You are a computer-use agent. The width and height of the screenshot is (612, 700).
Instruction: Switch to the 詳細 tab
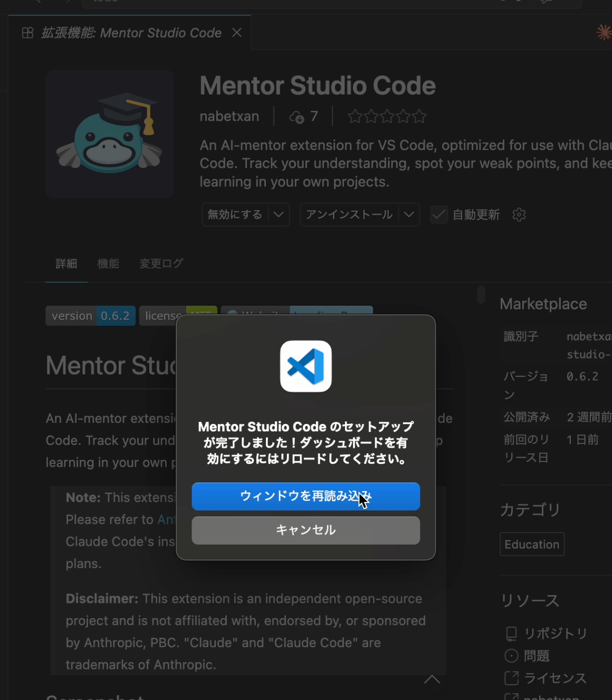click(66, 263)
